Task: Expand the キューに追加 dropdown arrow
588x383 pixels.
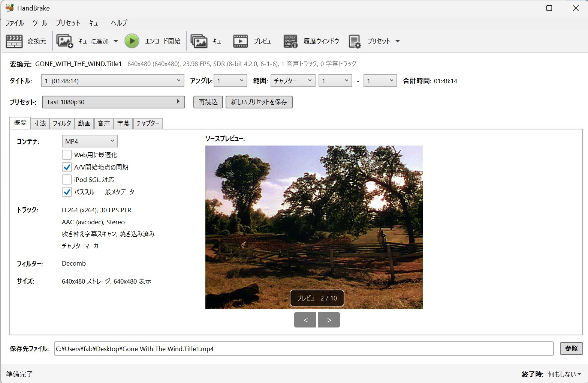Action: coord(116,41)
